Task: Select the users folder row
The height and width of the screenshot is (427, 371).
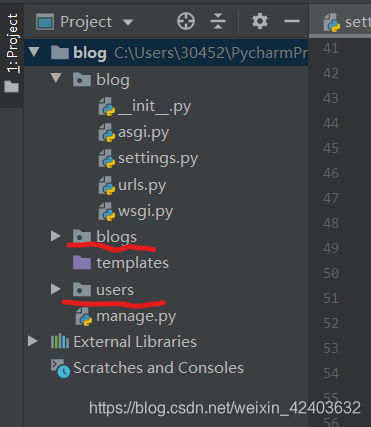Action: 166,289
